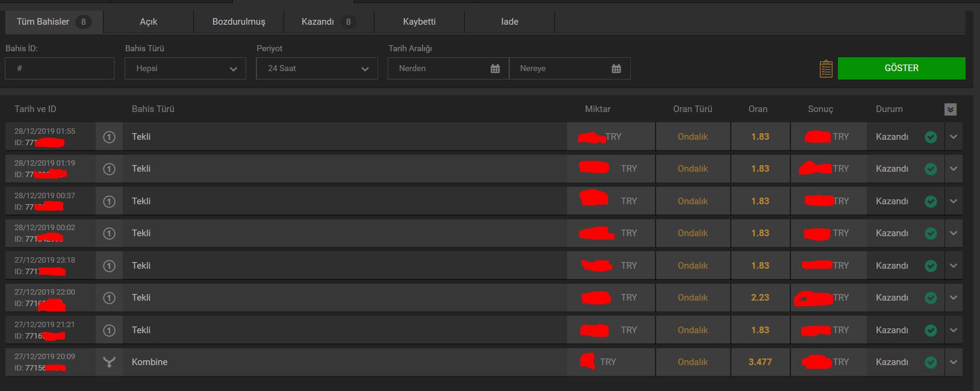
Task: Open the Periyot 24 Saat dropdown
Action: pos(317,69)
